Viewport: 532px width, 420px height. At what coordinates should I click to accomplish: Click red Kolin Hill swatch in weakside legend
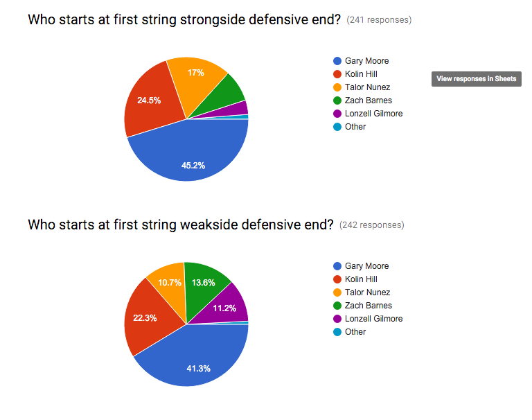tap(337, 279)
